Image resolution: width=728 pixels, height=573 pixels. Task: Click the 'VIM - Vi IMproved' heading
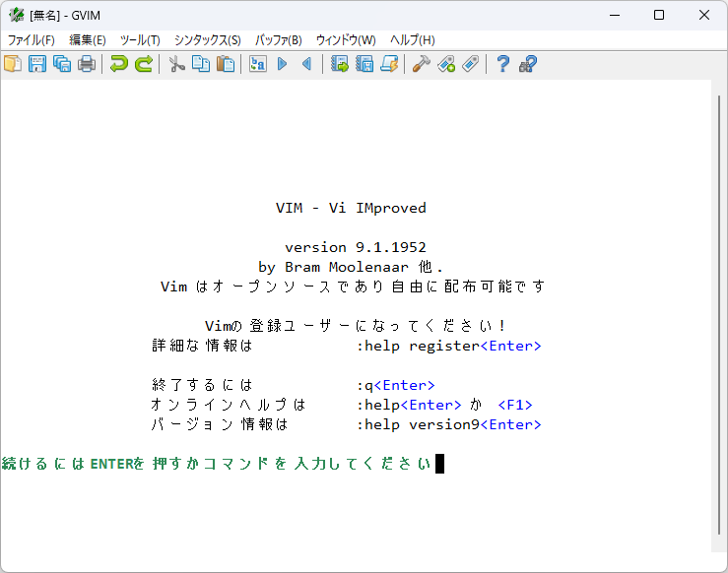351,208
